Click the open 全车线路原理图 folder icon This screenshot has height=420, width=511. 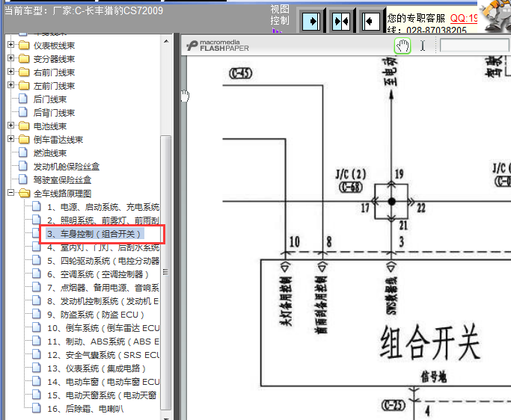pos(24,193)
